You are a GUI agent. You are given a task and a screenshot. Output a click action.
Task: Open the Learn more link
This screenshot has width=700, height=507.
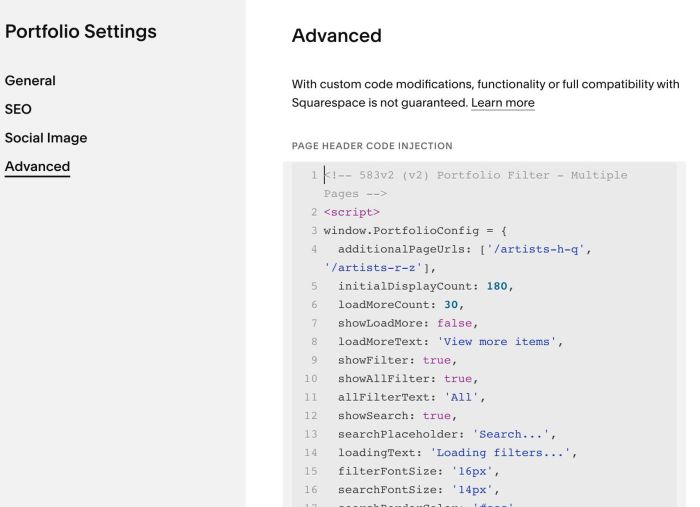point(503,103)
